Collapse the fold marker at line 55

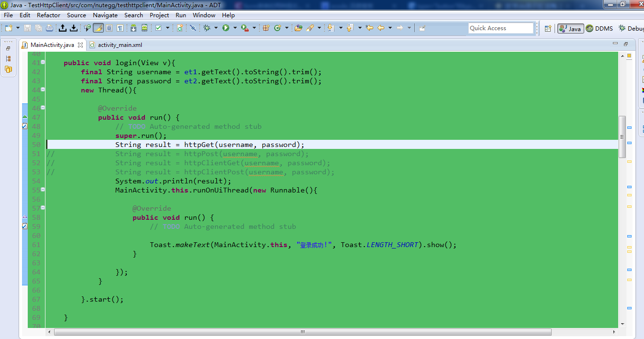coord(43,190)
